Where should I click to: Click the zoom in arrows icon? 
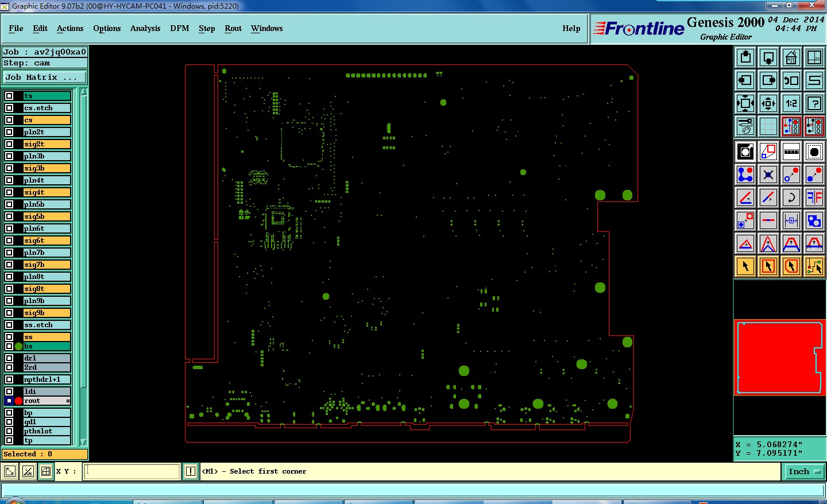(x=768, y=103)
